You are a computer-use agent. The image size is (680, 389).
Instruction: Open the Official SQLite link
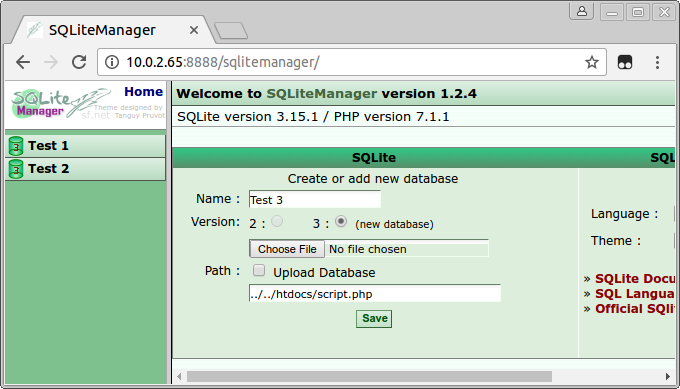click(x=635, y=309)
